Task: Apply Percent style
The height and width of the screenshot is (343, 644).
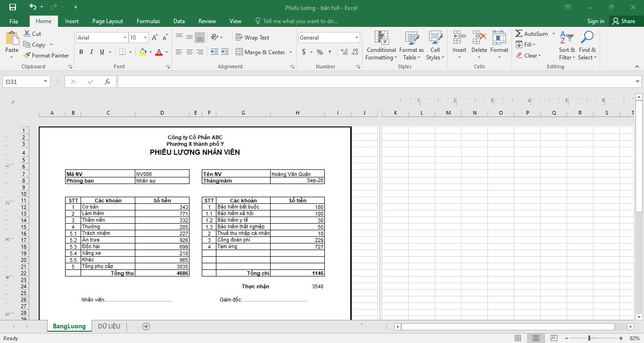Action: [320, 52]
